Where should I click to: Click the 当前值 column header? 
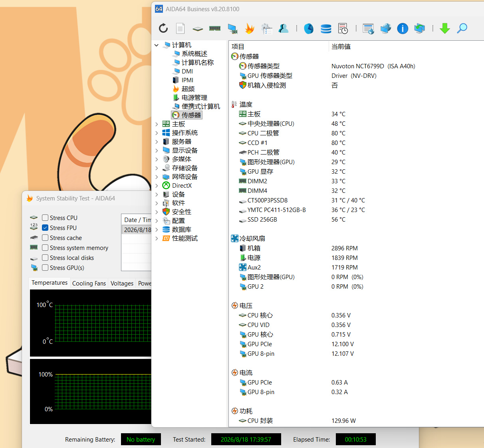pyautogui.click(x=406, y=46)
